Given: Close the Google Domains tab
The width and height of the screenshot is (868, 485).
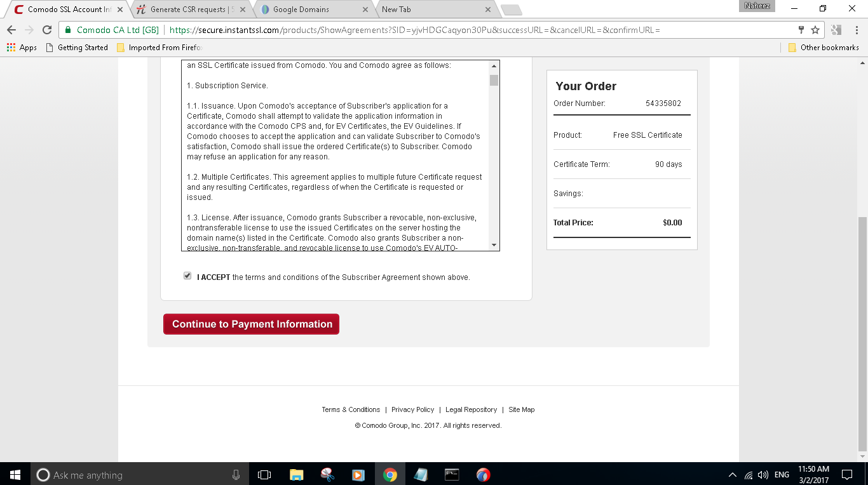Looking at the screenshot, I should pos(365,10).
